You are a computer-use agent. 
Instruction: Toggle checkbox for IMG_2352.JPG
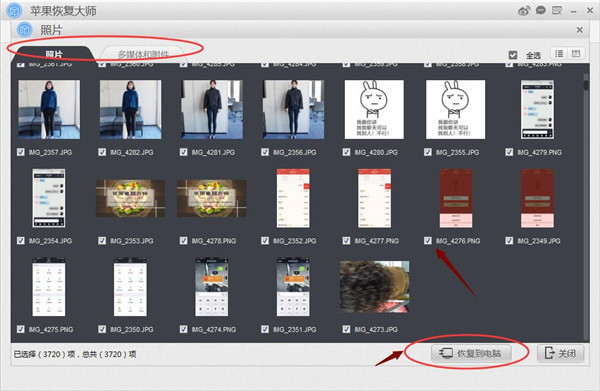(265, 241)
